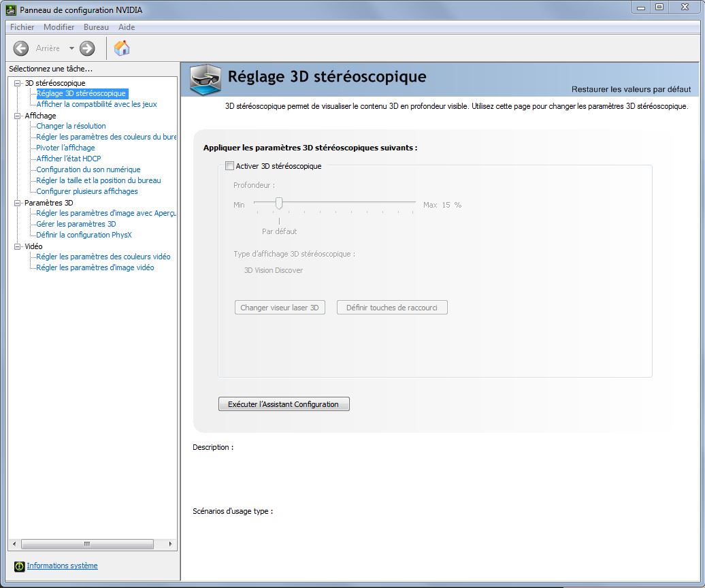Viewport: 705px width, 588px height.
Task: Maximize the NVIDIA control panel window
Action: pyautogui.click(x=659, y=7)
